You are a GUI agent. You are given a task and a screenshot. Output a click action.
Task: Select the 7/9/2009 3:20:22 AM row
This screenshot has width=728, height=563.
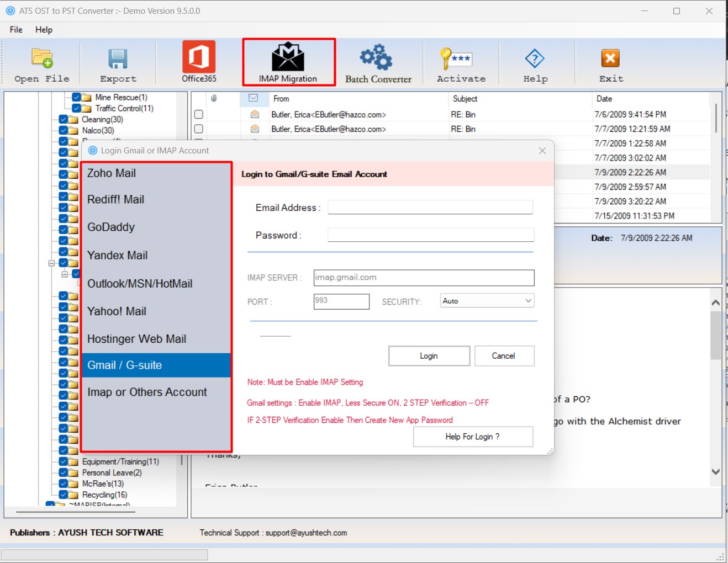coord(632,201)
